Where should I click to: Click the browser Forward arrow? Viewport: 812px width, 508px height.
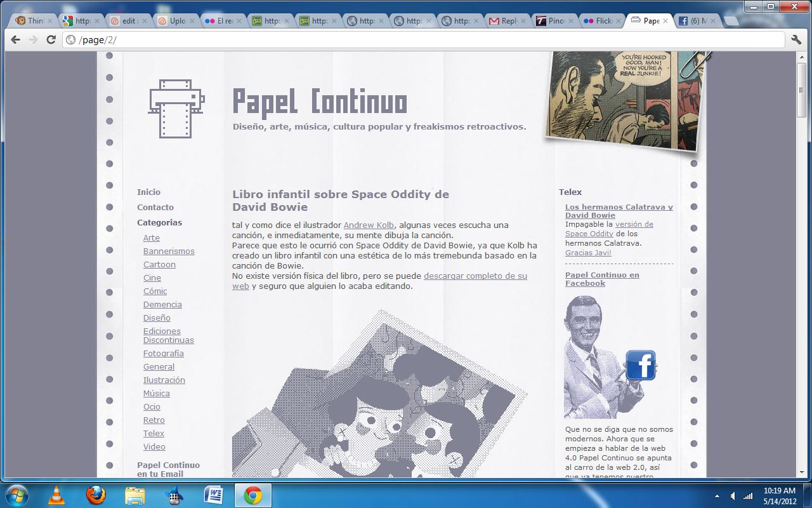(33, 39)
